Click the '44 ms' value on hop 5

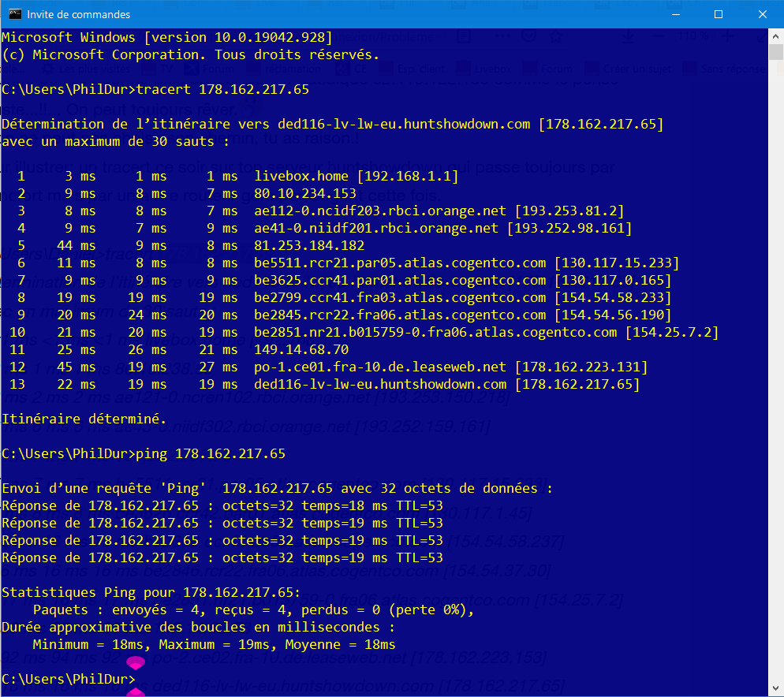click(x=76, y=245)
